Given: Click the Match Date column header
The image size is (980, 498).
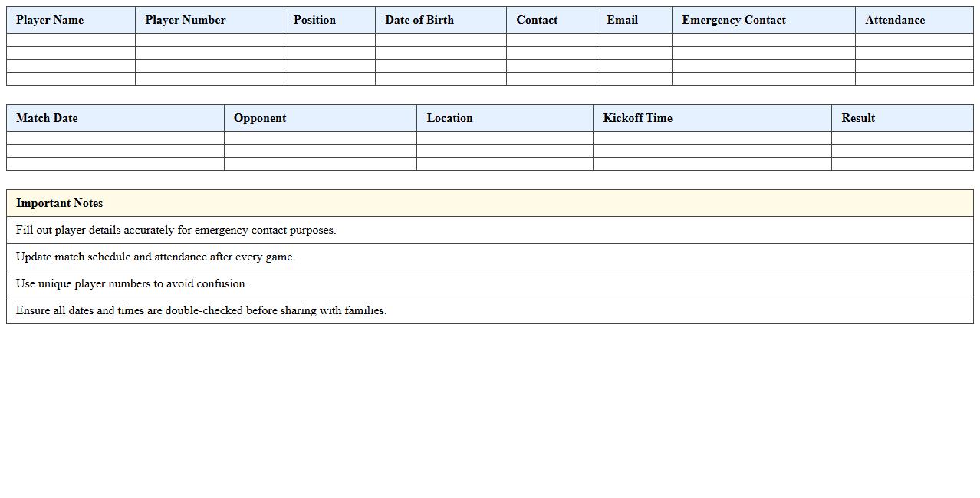Looking at the screenshot, I should point(47,118).
